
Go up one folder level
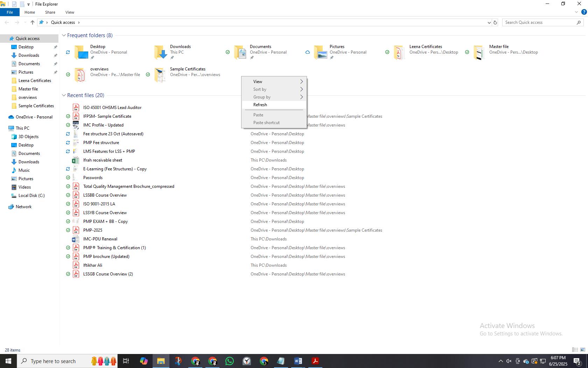(x=33, y=22)
